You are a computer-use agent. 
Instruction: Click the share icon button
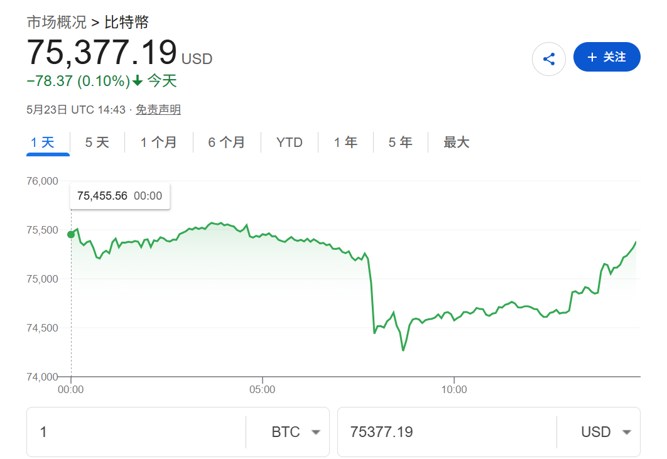pyautogui.click(x=549, y=59)
